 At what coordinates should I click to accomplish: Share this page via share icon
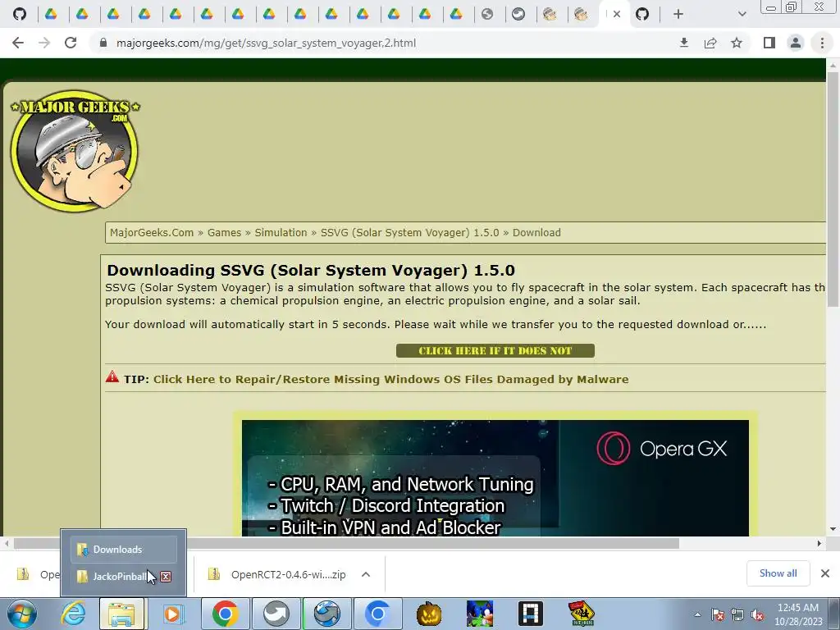pyautogui.click(x=710, y=43)
